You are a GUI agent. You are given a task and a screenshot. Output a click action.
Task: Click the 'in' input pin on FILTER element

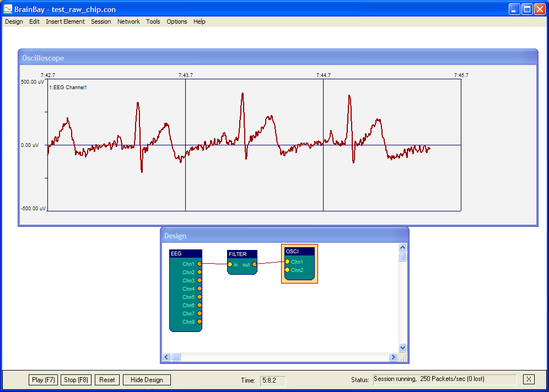pyautogui.click(x=231, y=264)
